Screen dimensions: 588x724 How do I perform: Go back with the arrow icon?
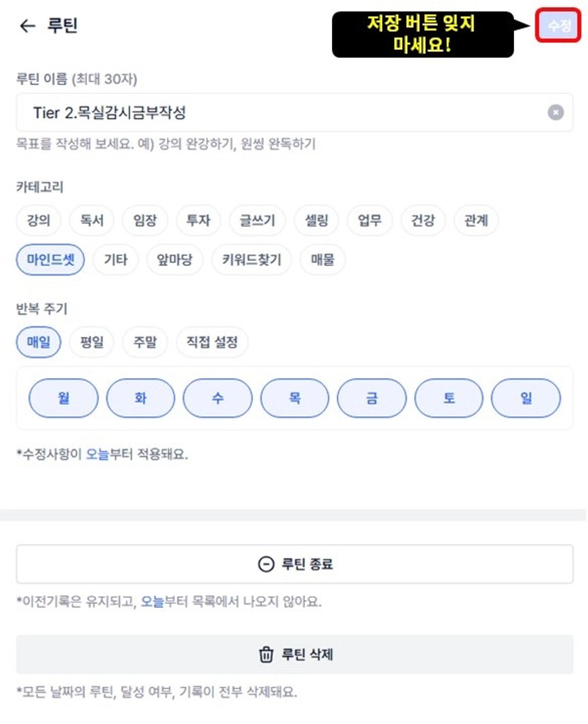point(27,26)
